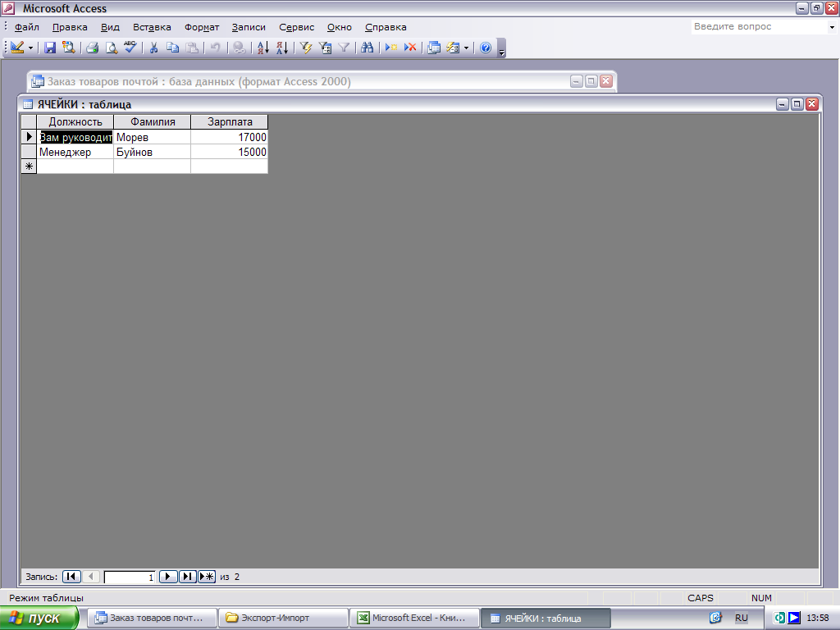
Task: Save the table with the floppy icon
Action: [50, 48]
